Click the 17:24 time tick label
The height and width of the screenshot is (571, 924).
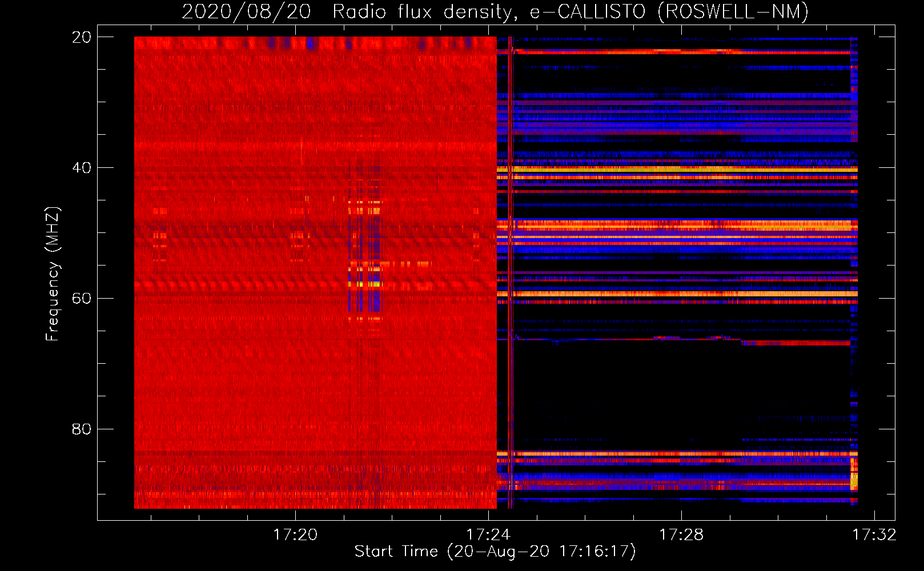click(x=488, y=535)
